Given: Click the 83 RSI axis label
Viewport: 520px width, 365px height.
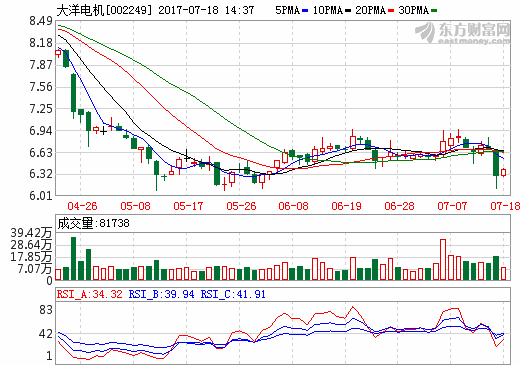Looking at the screenshot, I should point(46,310).
